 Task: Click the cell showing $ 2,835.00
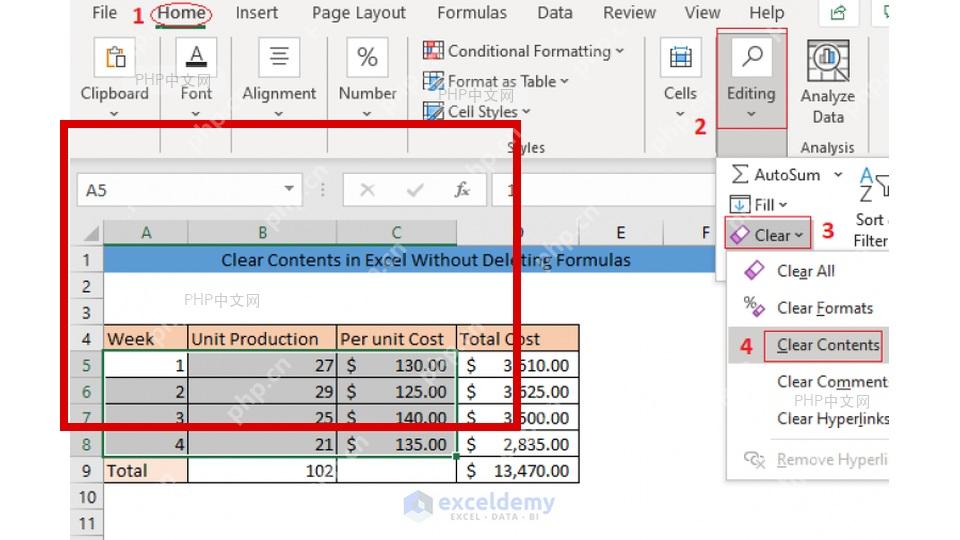517,444
